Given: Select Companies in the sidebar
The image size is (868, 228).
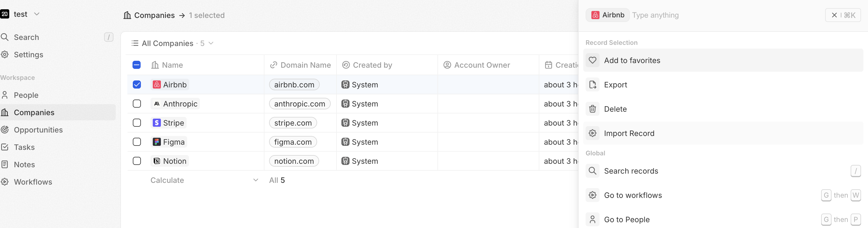Looking at the screenshot, I should [x=57, y=113].
